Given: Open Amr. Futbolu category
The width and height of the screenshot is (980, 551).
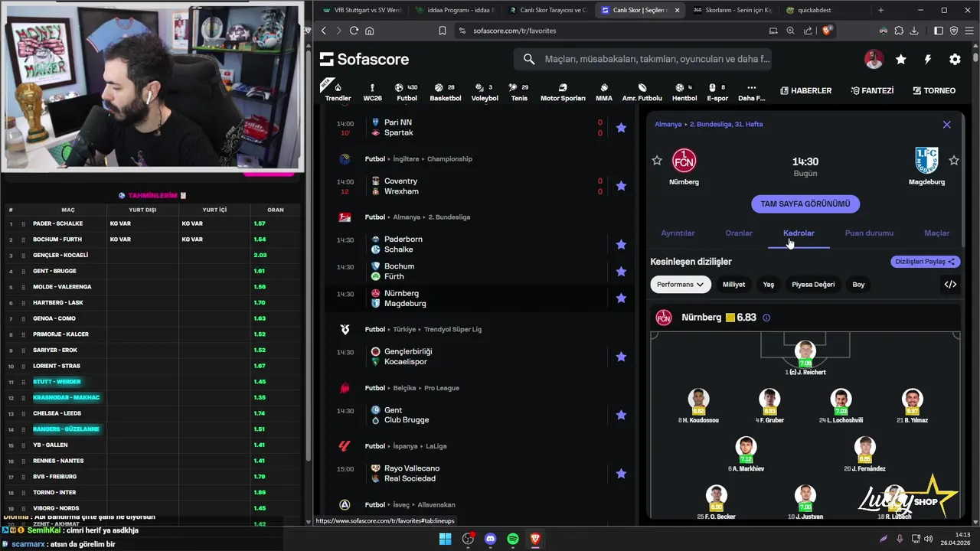Looking at the screenshot, I should click(642, 91).
